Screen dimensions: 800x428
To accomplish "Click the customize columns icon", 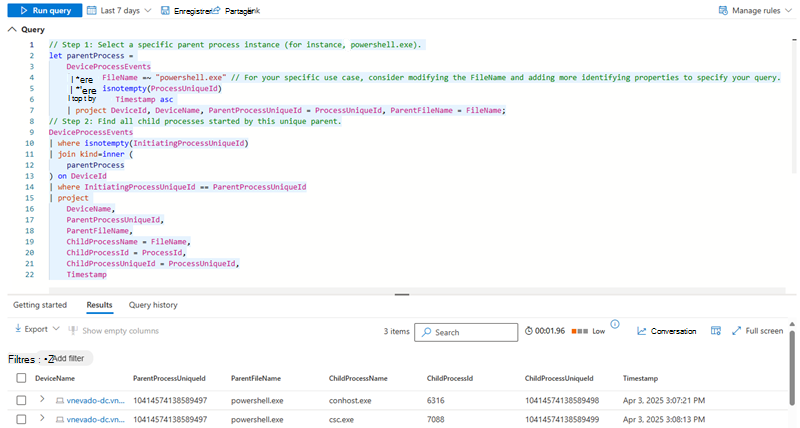I will [x=716, y=331].
